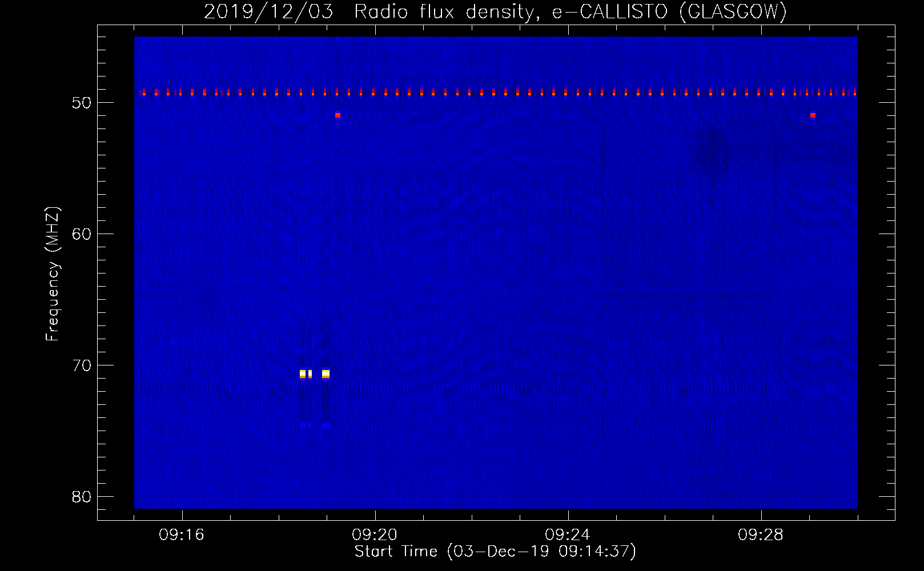Viewport: 924px width, 571px height.
Task: Click the 09:16 time tick label
Action: [182, 535]
